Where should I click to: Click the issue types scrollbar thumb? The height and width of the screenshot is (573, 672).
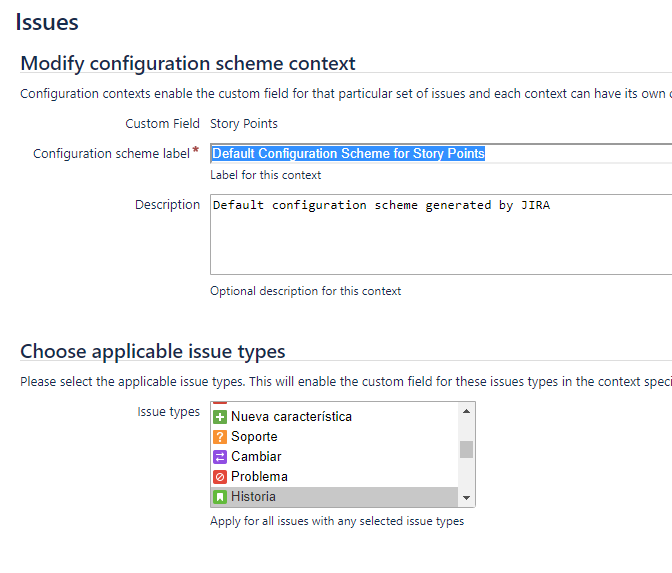point(466,450)
